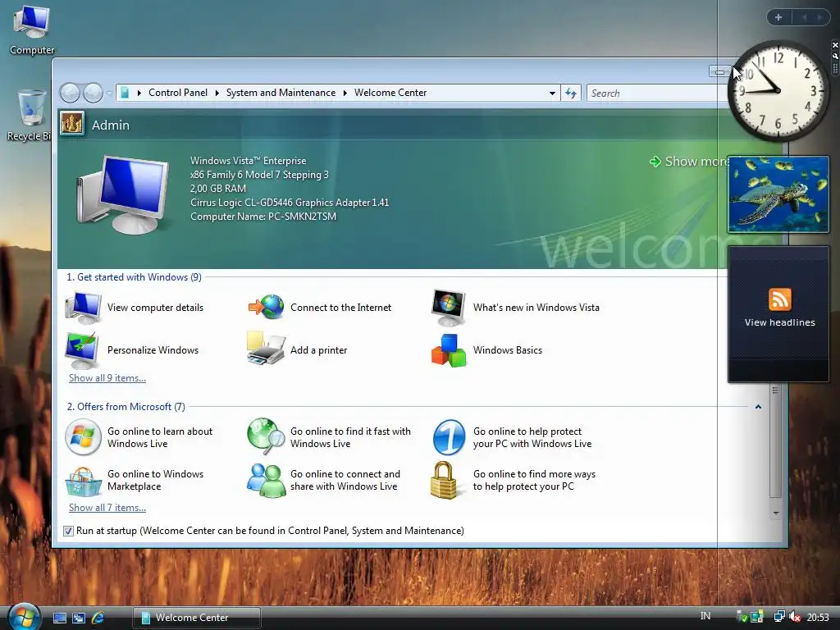Open the recent pages dropdown arrow
840x630 pixels.
click(x=109, y=94)
